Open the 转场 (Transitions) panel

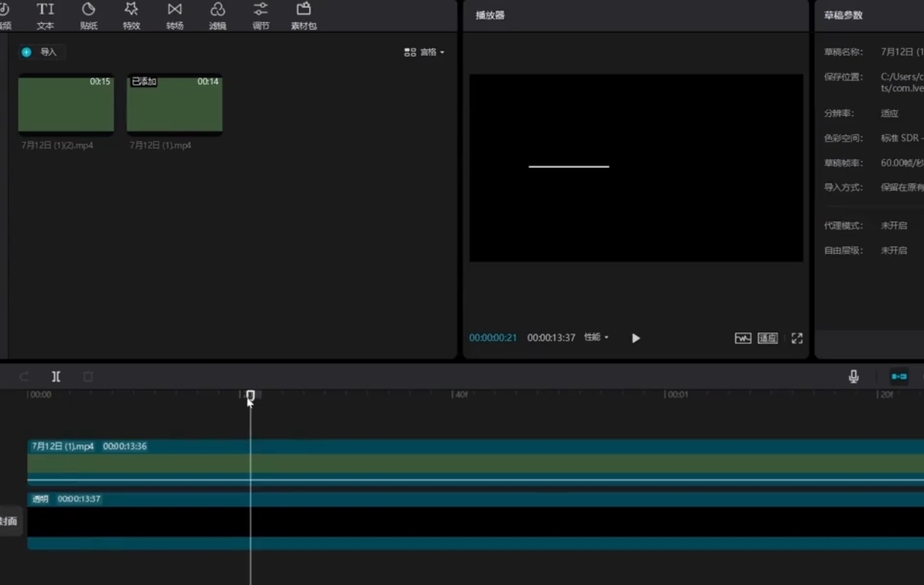pos(174,16)
